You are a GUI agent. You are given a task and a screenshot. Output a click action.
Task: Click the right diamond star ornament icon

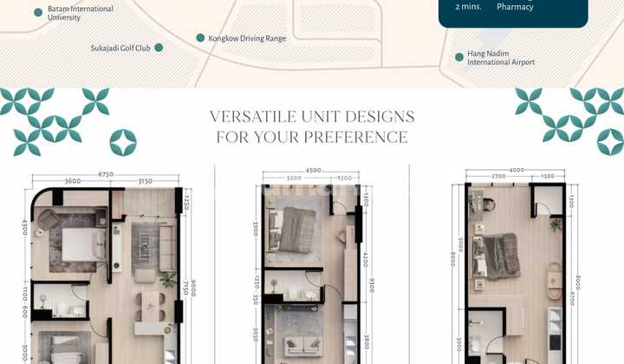click(610, 141)
